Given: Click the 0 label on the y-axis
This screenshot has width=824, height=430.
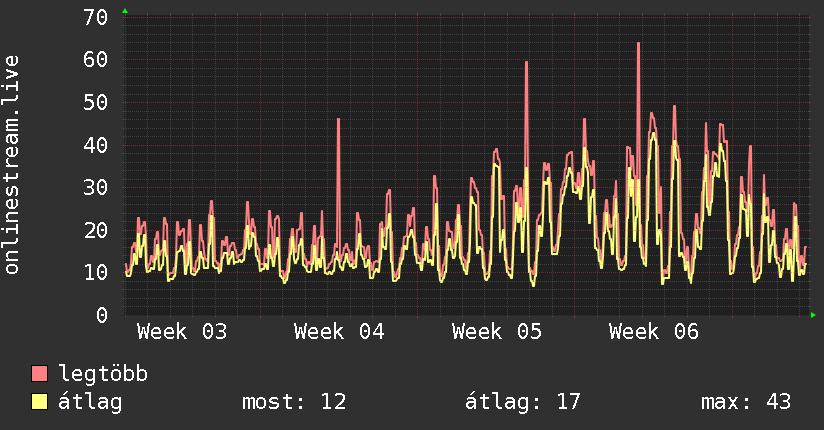Looking at the screenshot, I should tap(102, 315).
